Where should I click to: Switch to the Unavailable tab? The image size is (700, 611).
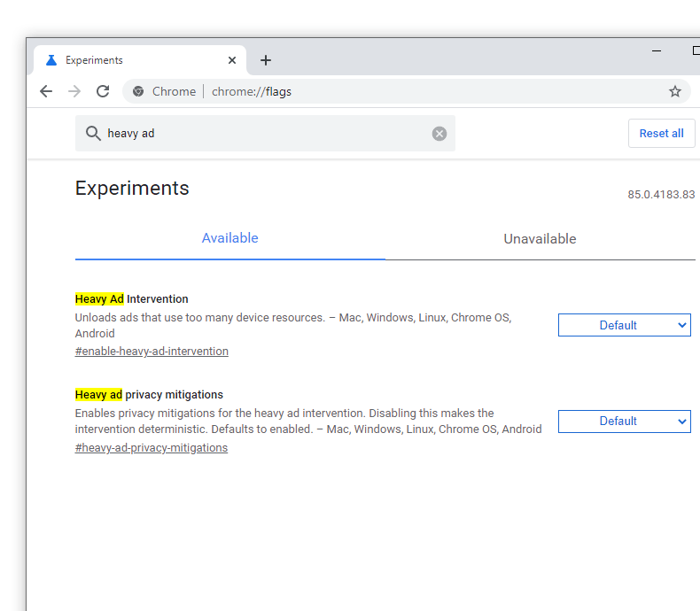(540, 239)
